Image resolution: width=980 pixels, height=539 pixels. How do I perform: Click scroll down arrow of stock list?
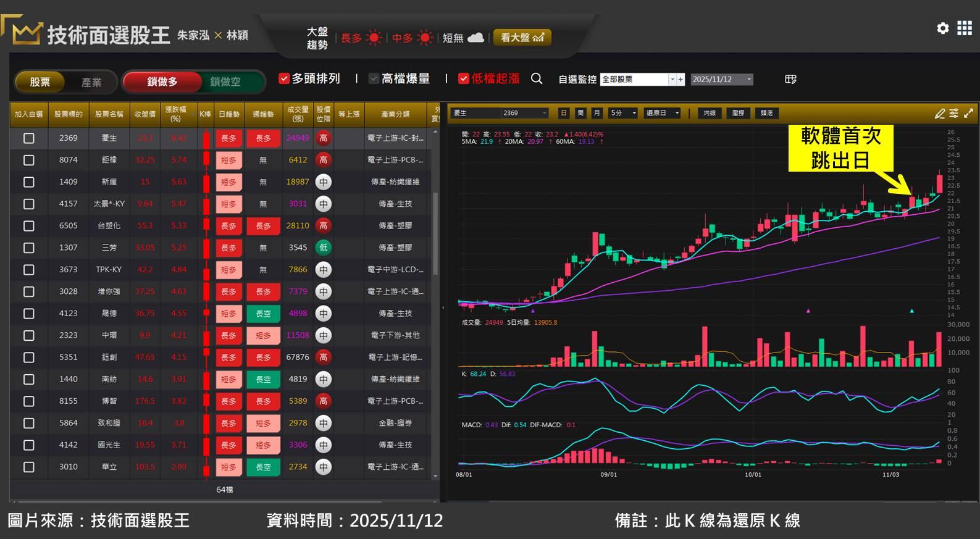click(435, 476)
